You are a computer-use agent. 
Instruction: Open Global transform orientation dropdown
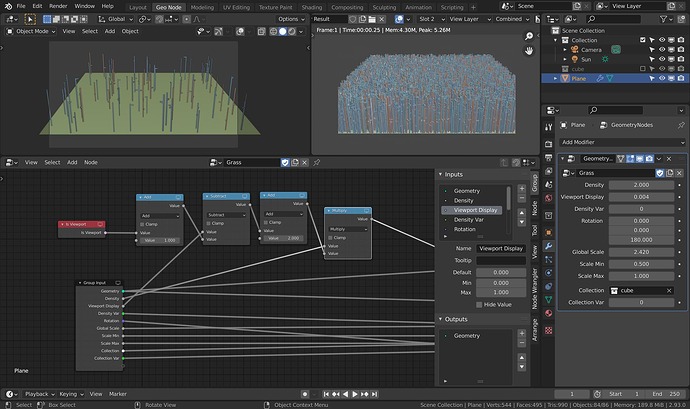pyautogui.click(x=115, y=19)
